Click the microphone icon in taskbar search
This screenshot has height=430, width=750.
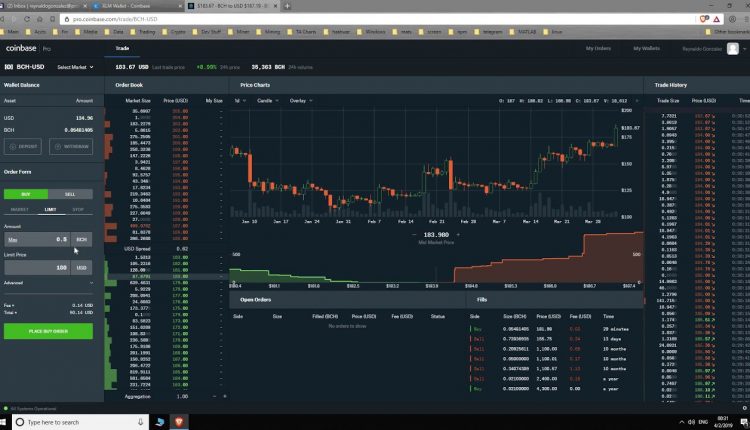[x=140, y=422]
